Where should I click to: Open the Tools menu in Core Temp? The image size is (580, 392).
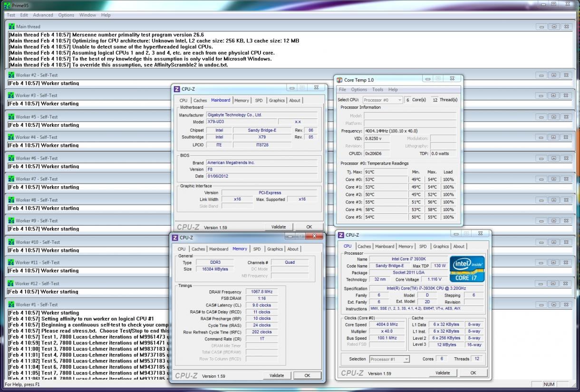[x=377, y=89]
